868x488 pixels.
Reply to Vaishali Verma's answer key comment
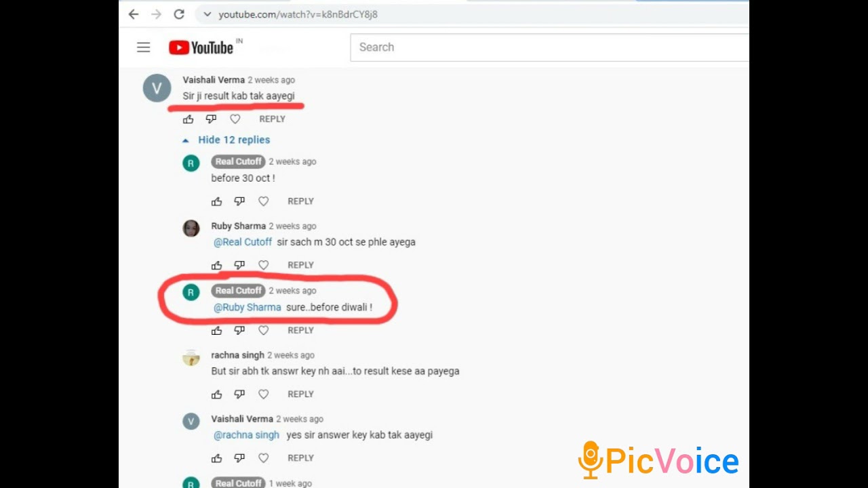[x=300, y=457]
